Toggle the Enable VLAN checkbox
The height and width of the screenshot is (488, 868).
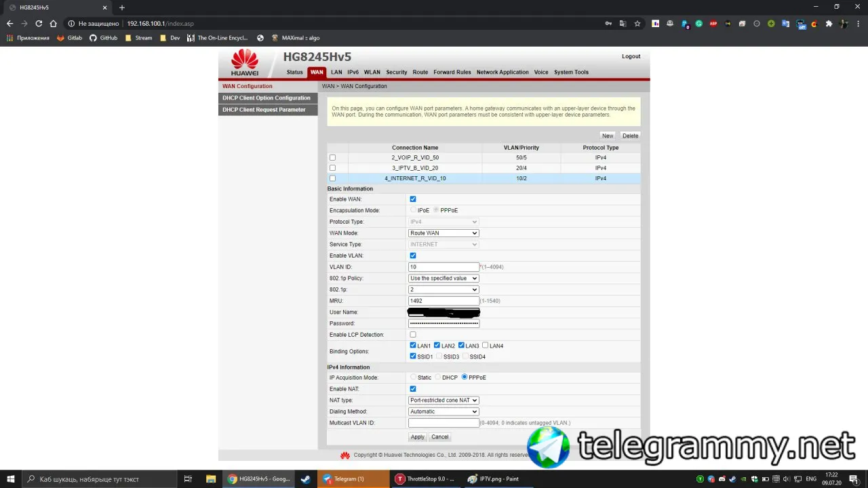(413, 256)
